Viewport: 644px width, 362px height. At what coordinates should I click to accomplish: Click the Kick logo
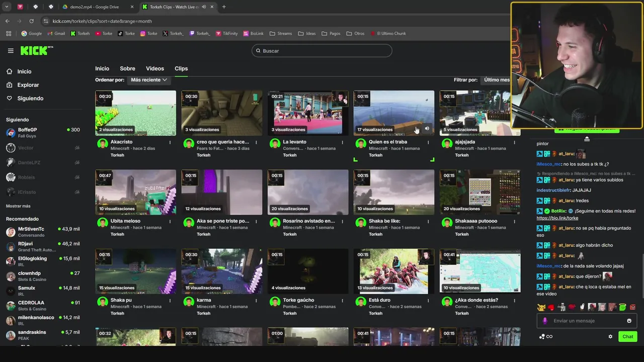click(36, 51)
